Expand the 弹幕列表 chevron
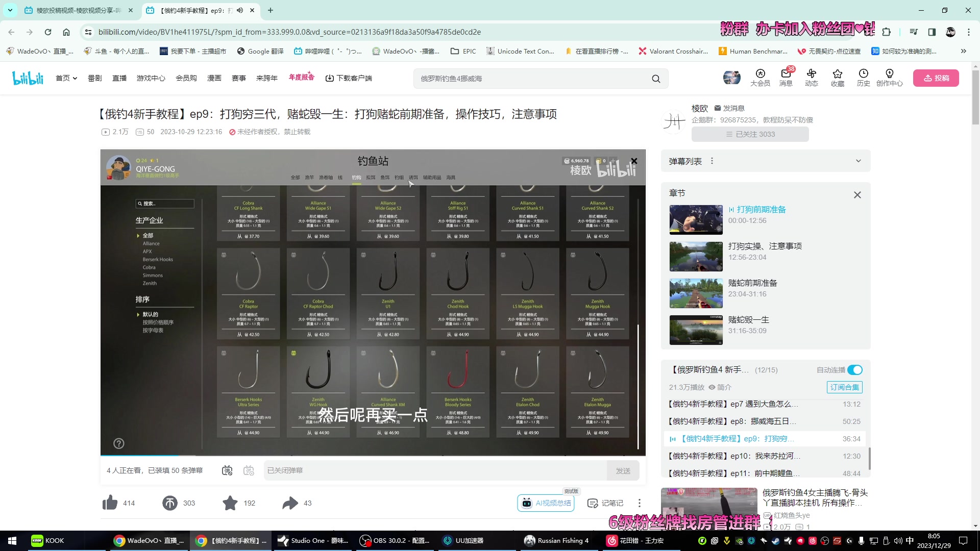Screen dimensions: 980x551 tap(859, 161)
